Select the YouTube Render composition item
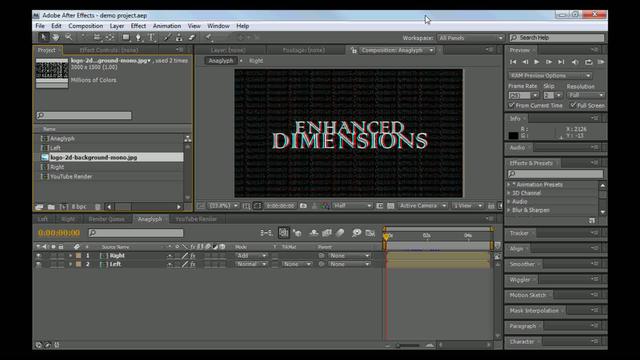The height and width of the screenshot is (360, 640). pos(71,177)
